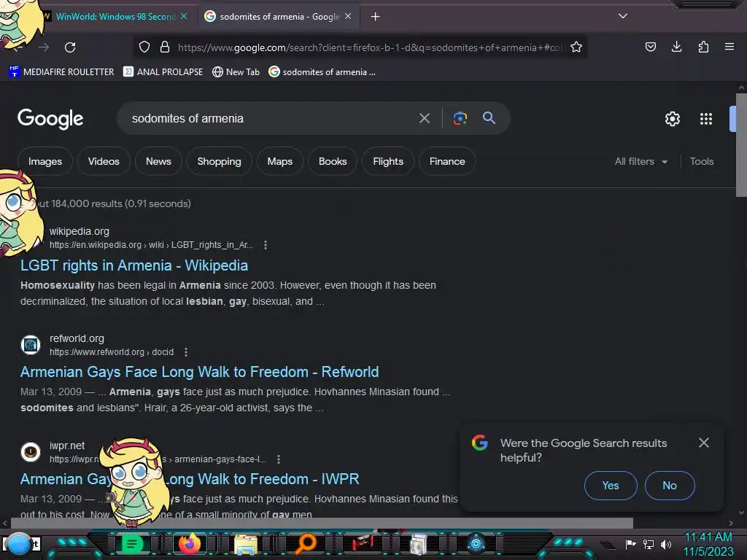Screen dimensions: 747x560
Task: Click the magnifier search button
Action: (489, 117)
